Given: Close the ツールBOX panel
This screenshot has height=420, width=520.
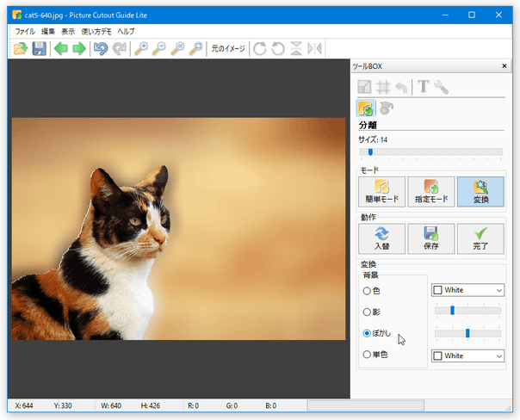Looking at the screenshot, I should 505,66.
